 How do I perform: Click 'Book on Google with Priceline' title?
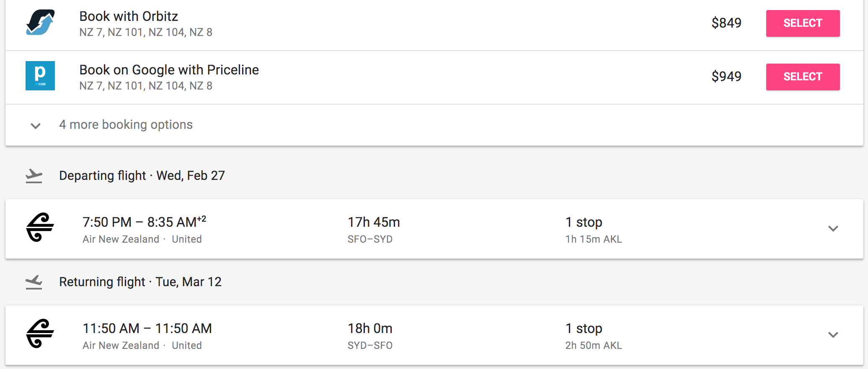(169, 70)
